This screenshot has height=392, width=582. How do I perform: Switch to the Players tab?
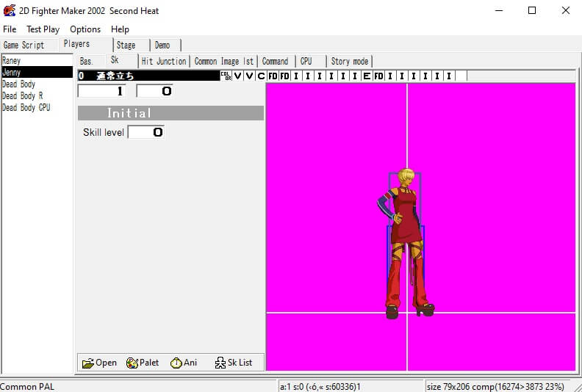(86, 44)
